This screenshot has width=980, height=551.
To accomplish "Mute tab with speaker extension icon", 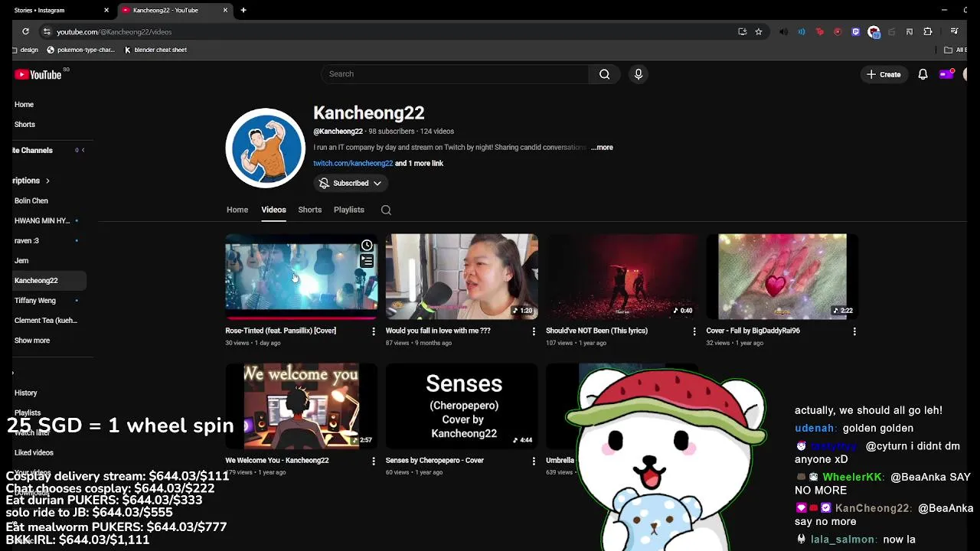I will pos(783,31).
